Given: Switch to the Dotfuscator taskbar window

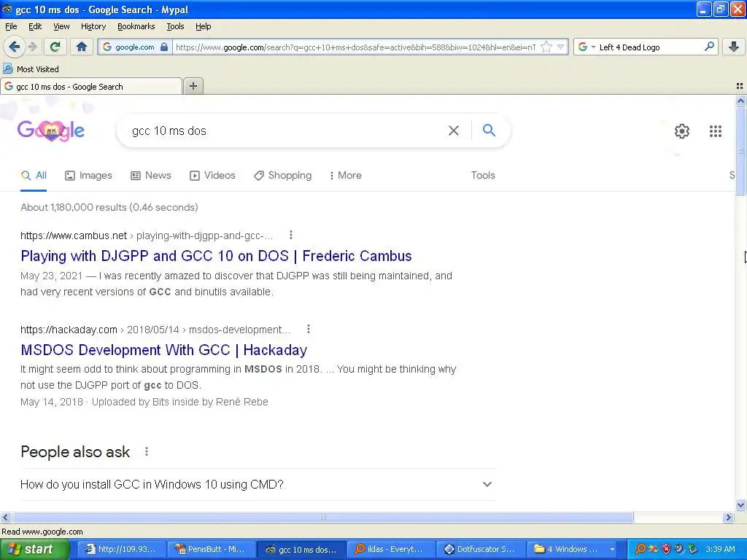Looking at the screenshot, I should 481,549.
